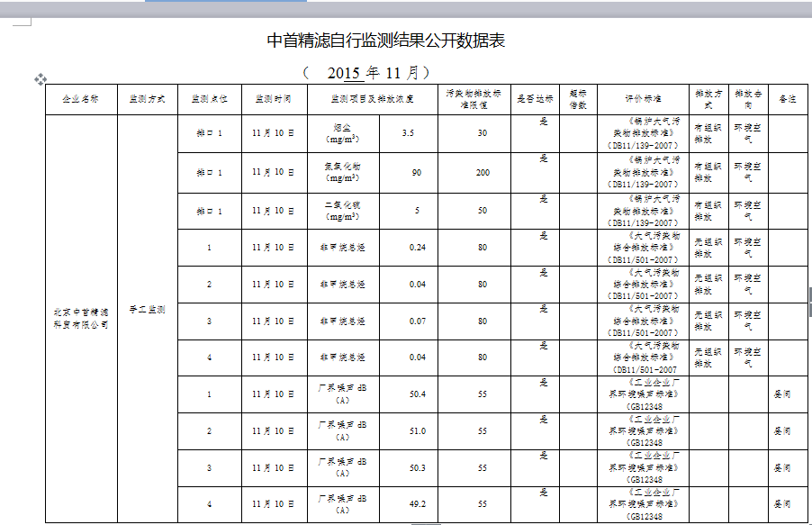This screenshot has height=525, width=812.
Task: Select the 备注 header cell
Action: (x=788, y=99)
